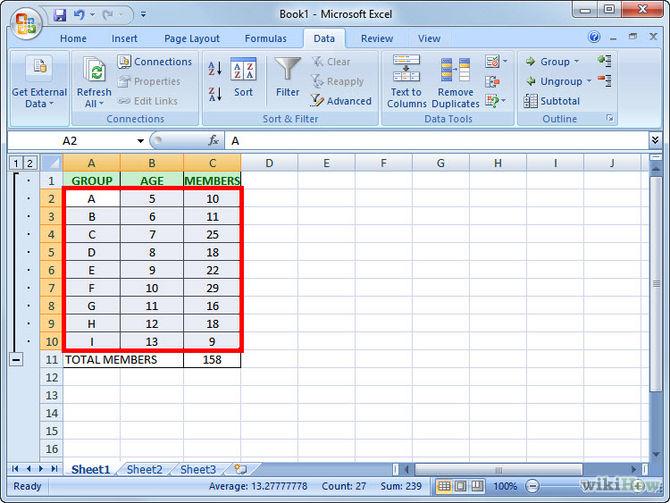The height and width of the screenshot is (503, 670).
Task: Collapse the outline group minus button
Action: 16,360
